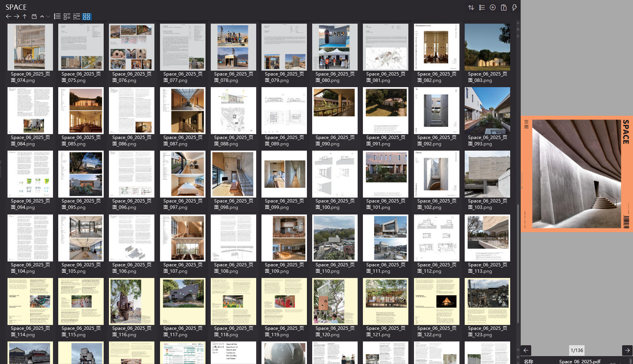Viewport: 633px width, 364px height.
Task: Click the lightning bolt quick action icon
Action: [514, 8]
